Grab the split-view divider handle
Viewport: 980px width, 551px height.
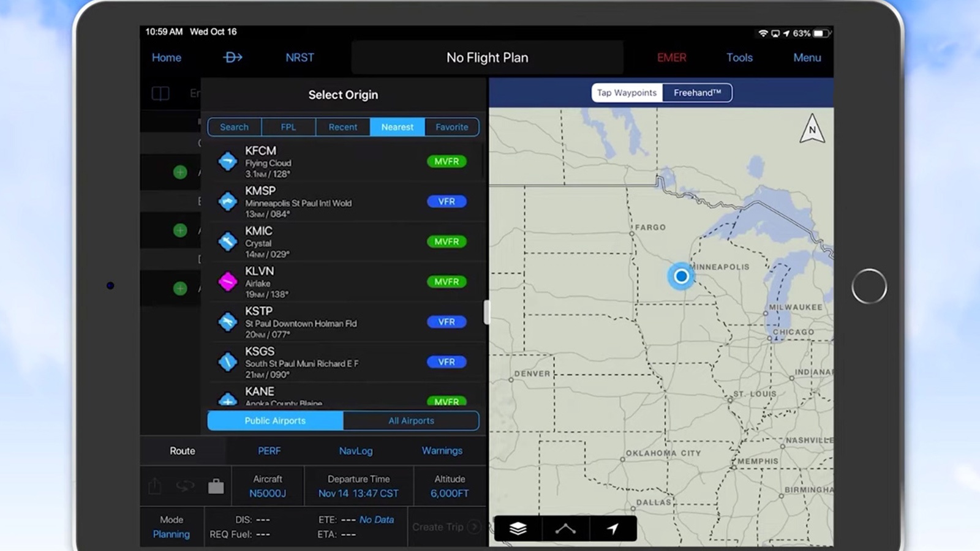pyautogui.click(x=487, y=312)
